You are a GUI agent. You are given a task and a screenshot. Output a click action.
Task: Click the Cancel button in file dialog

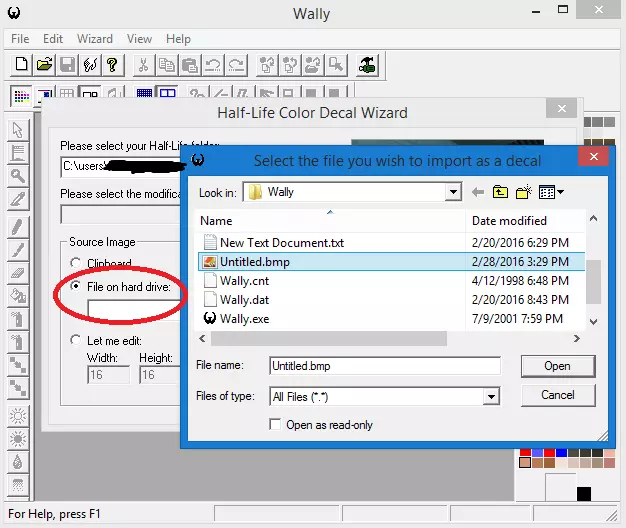click(558, 395)
